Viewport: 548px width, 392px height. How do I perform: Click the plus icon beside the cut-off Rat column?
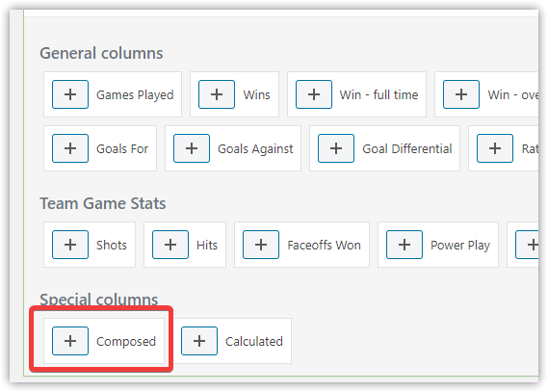click(x=495, y=148)
